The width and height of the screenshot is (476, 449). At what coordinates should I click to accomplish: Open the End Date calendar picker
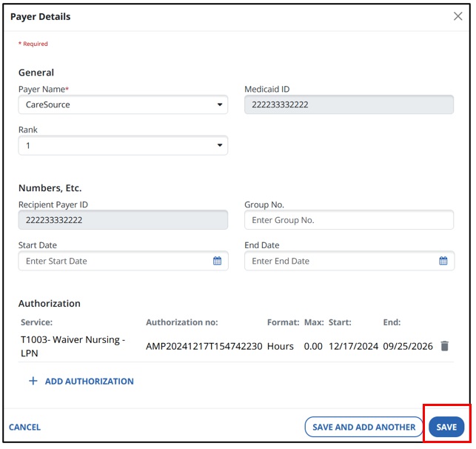pyautogui.click(x=443, y=261)
